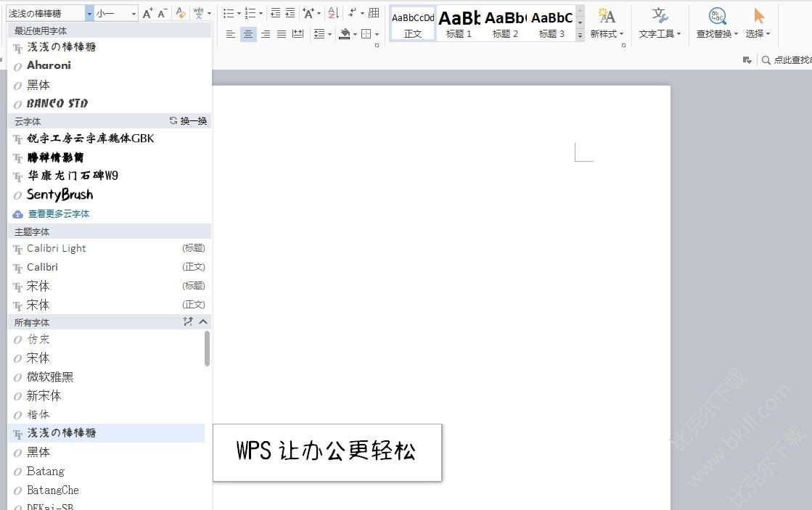Apply the 标题 3 style
The image size is (812, 510).
[x=551, y=24]
